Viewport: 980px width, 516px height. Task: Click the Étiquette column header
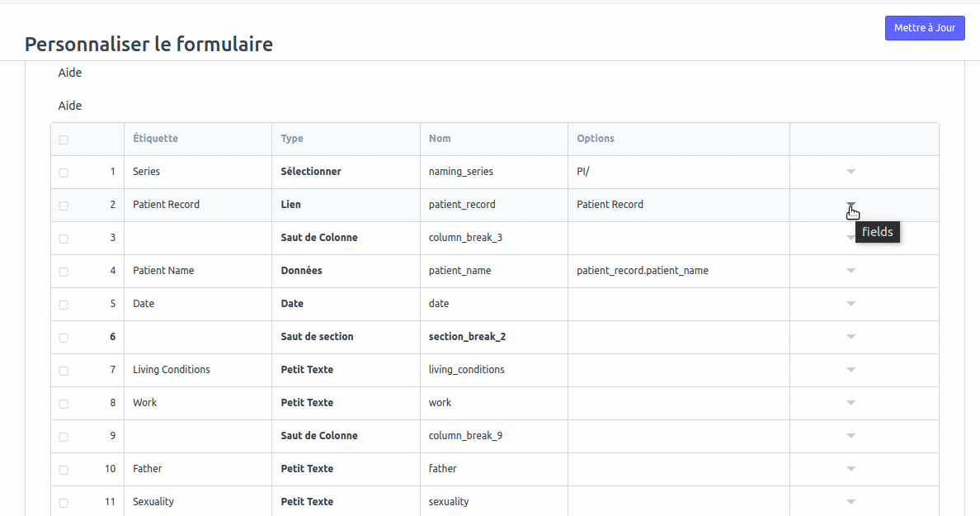pos(155,138)
